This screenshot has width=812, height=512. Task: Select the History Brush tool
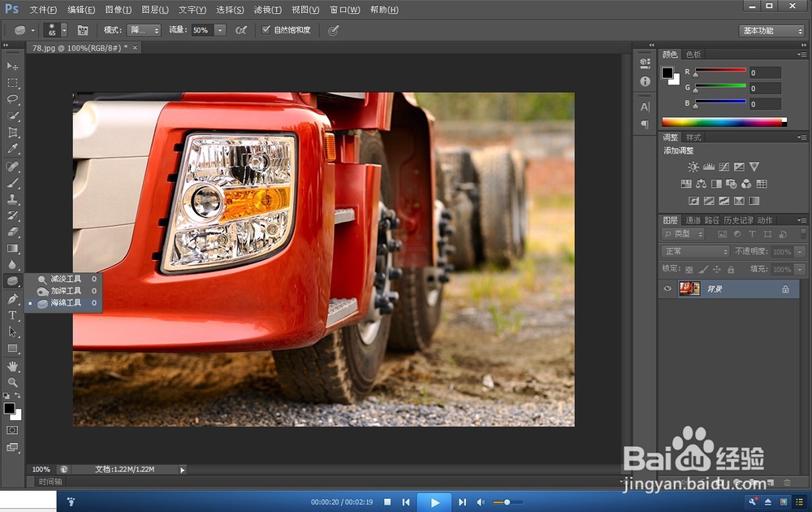tap(12, 215)
